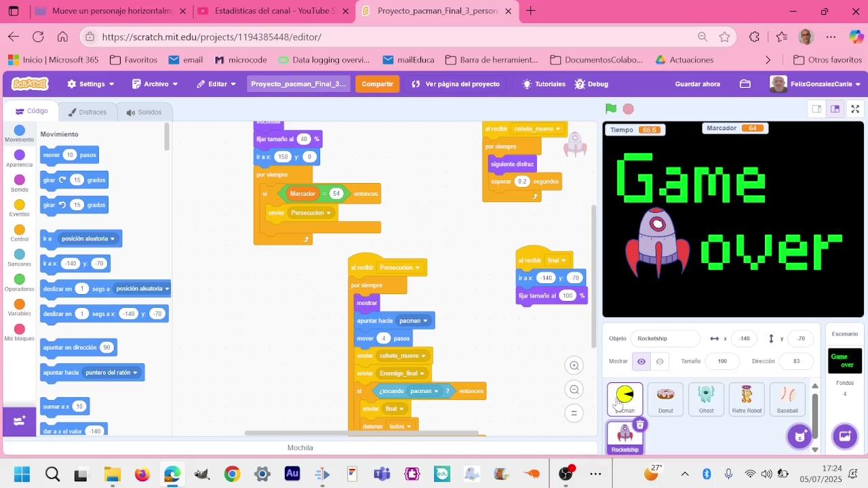Open the FelixGonzalezCanle account menu
The image size is (868, 488).
(x=816, y=84)
